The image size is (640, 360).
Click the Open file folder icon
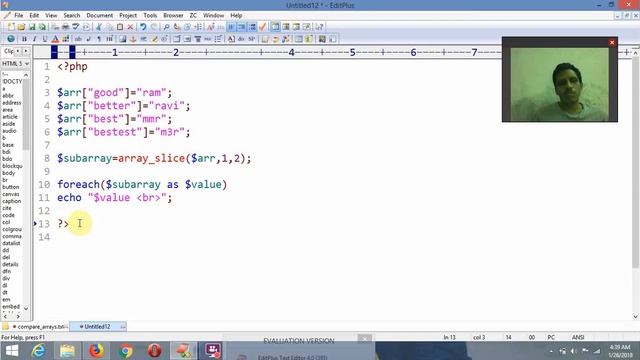pyautogui.click(x=21, y=27)
